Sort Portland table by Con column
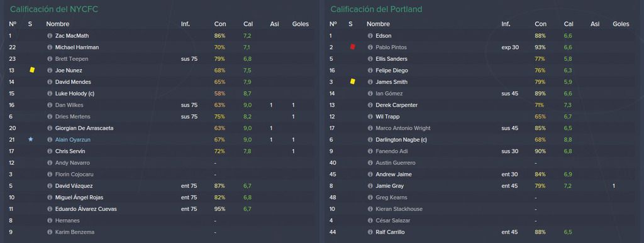 [540, 24]
